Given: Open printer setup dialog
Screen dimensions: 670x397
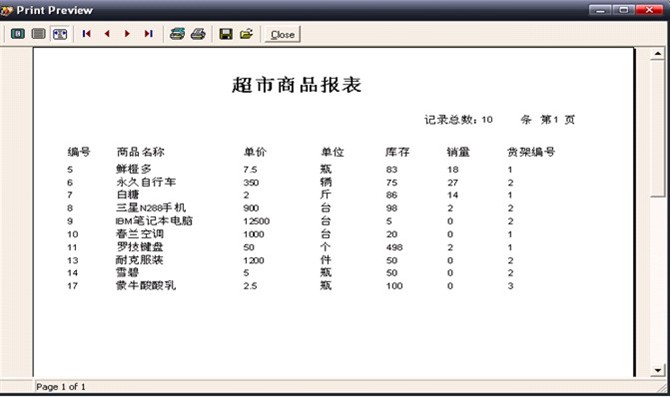Looking at the screenshot, I should (177, 34).
